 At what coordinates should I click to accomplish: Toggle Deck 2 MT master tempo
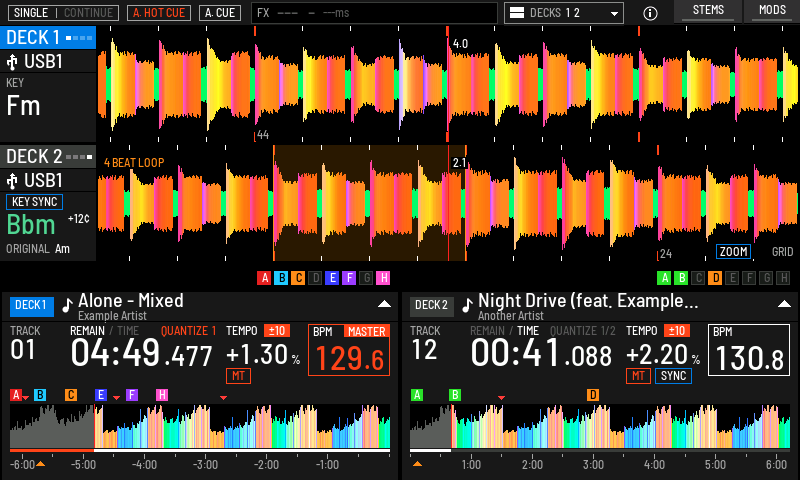point(638,376)
